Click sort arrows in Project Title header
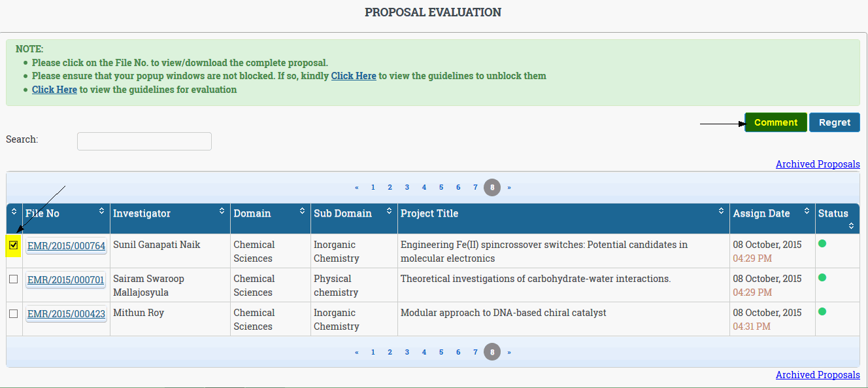The height and width of the screenshot is (388, 868). (x=721, y=211)
